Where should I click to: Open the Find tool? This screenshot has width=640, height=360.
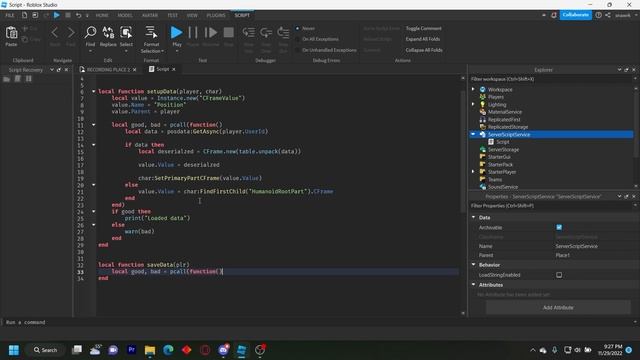(90, 33)
